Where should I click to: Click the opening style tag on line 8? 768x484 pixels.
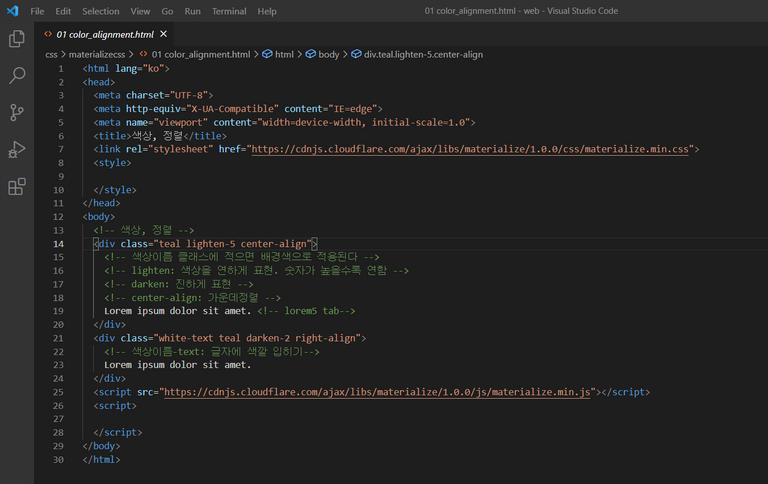[112, 163]
